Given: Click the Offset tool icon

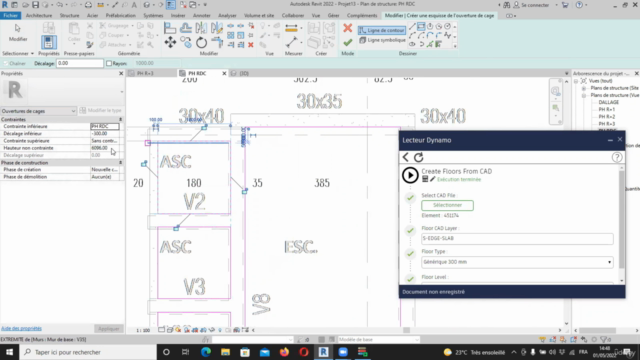Looking at the screenshot, I should [x=186, y=28].
